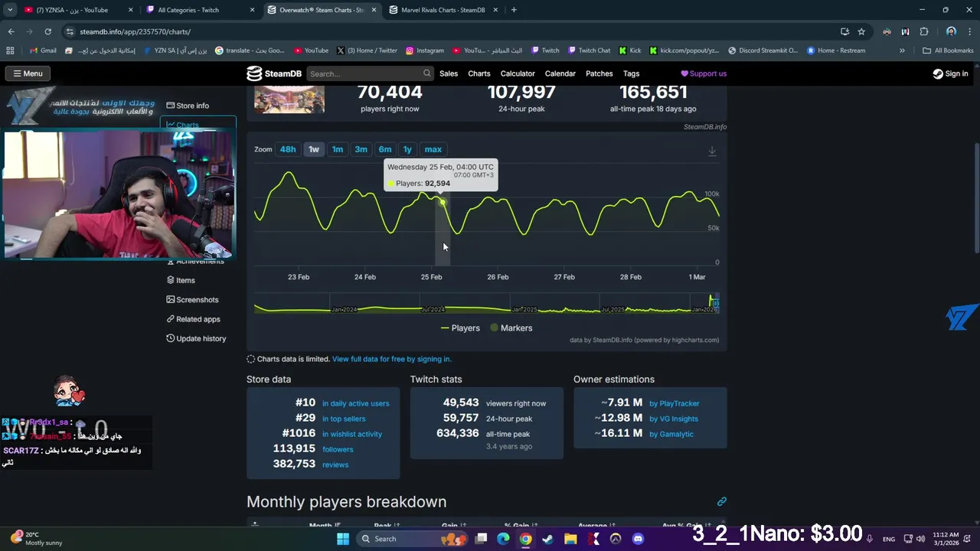The image size is (980, 551).
Task: Click the Overwatch game header thumbnail
Action: pos(289,99)
